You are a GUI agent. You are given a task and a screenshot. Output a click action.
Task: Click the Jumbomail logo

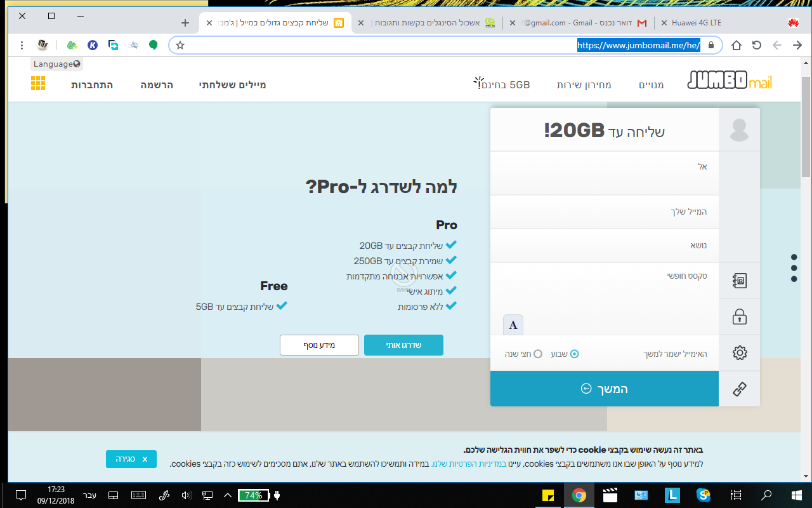730,81
